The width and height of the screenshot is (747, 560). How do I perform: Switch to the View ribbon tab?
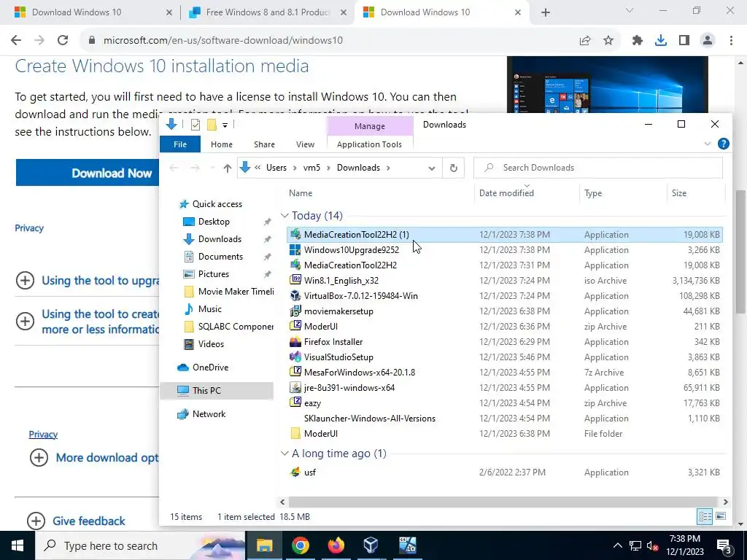(x=305, y=144)
